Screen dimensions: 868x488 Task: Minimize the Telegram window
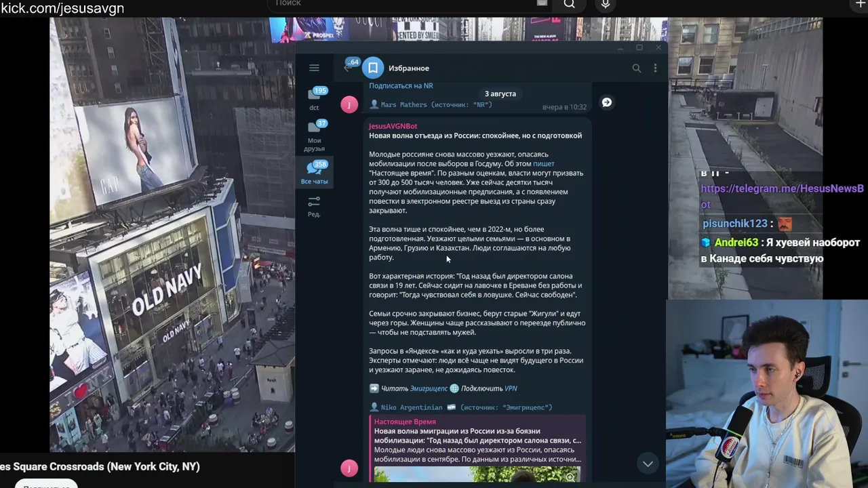click(620, 47)
